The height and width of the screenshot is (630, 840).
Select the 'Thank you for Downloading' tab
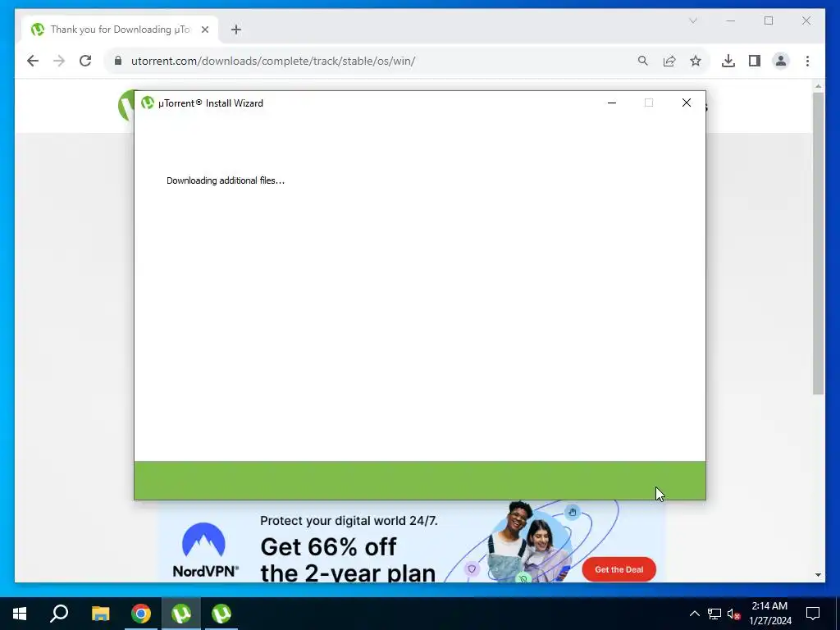point(120,30)
